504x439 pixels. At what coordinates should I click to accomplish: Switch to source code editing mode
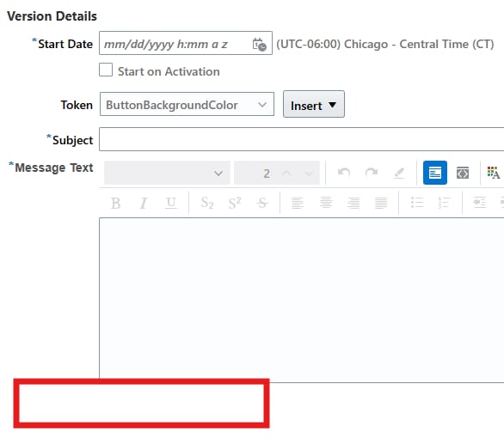[463, 174]
